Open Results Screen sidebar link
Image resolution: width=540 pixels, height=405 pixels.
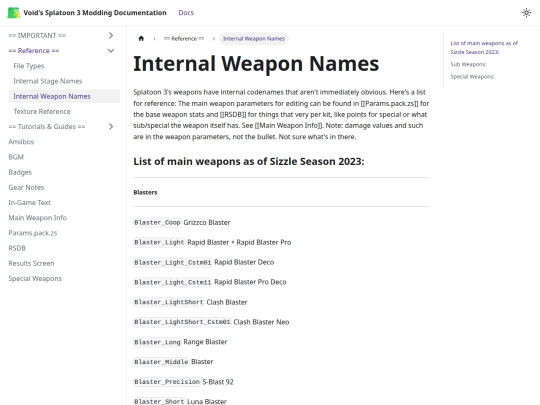point(31,263)
